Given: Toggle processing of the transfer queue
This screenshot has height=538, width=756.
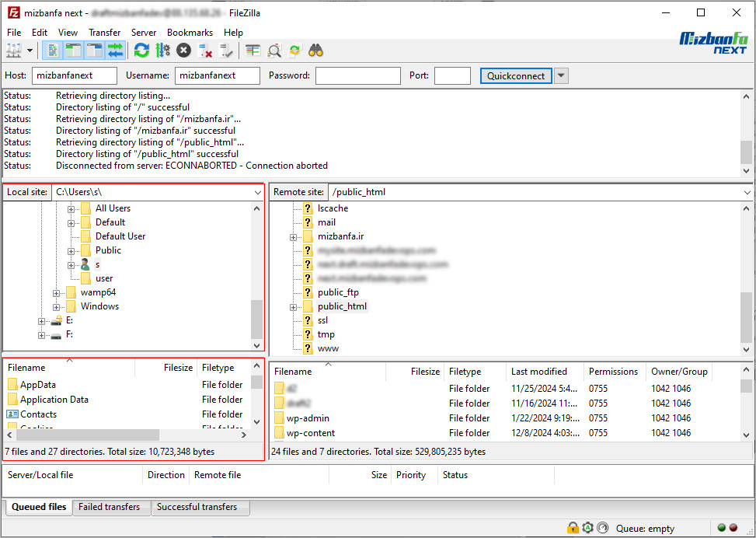Looking at the screenshot, I should point(162,51).
